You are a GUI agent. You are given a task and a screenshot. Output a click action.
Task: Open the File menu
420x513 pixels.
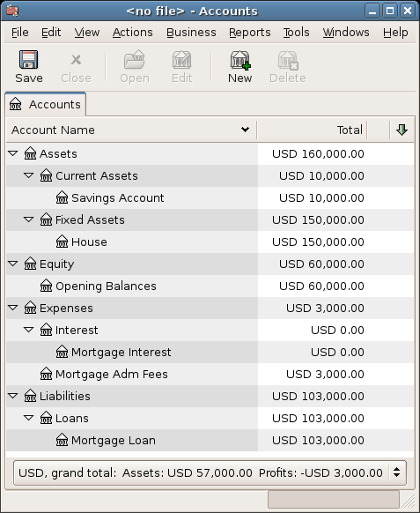pyautogui.click(x=20, y=33)
